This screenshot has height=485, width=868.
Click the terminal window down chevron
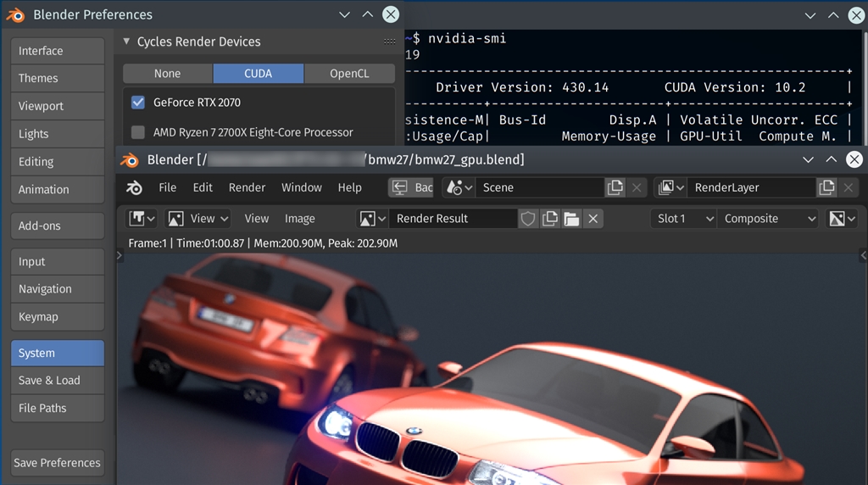810,15
